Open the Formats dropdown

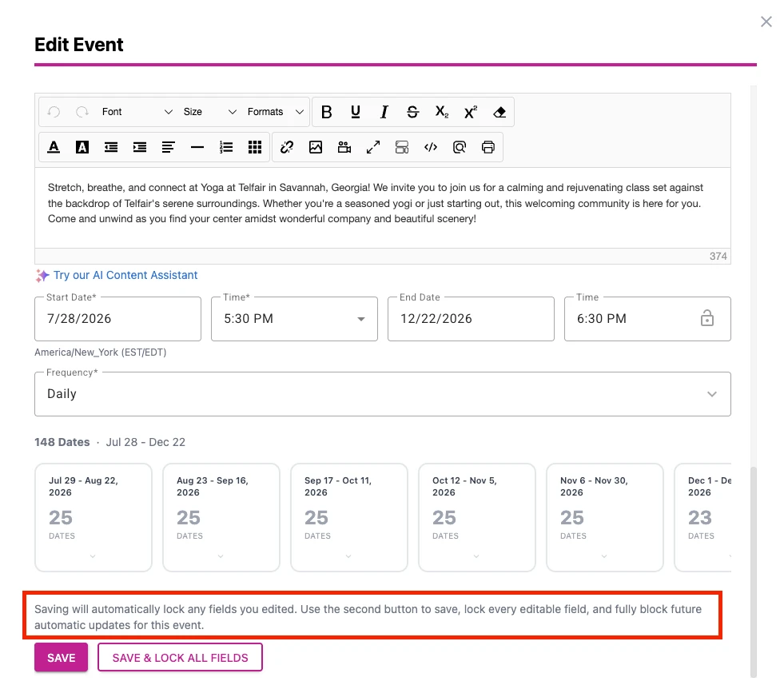click(275, 112)
